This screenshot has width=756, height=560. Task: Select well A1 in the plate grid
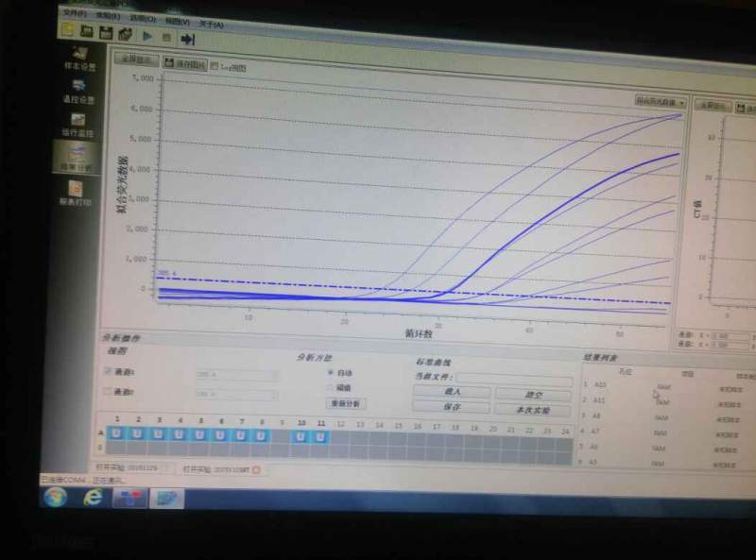point(115,433)
